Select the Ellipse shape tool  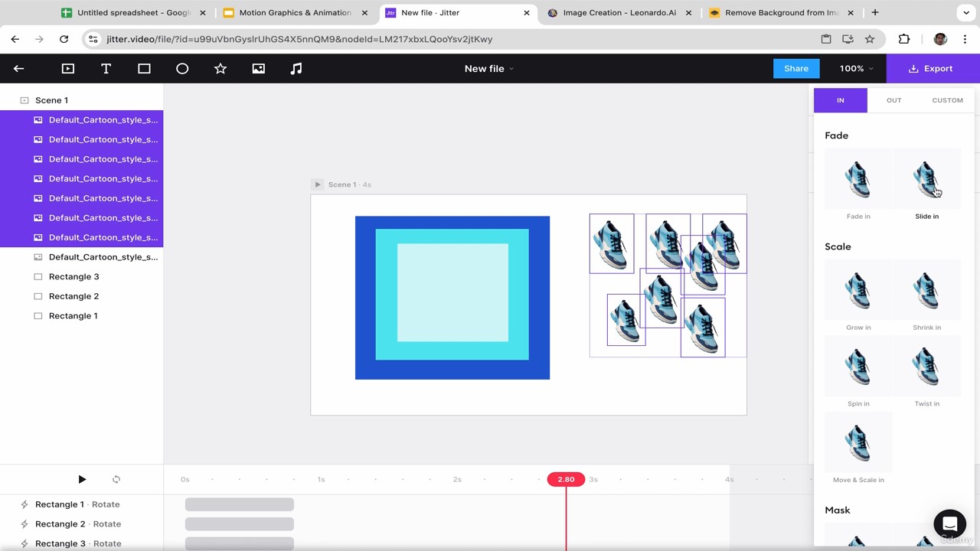182,69
